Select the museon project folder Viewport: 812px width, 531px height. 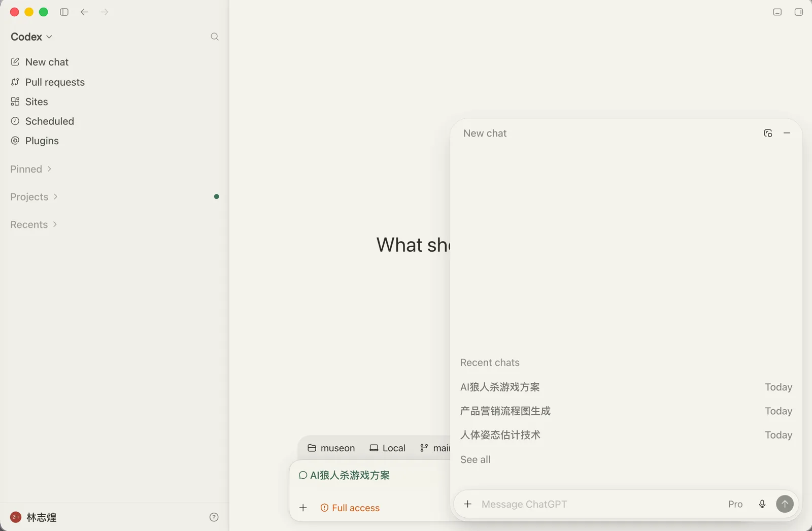pos(331,448)
